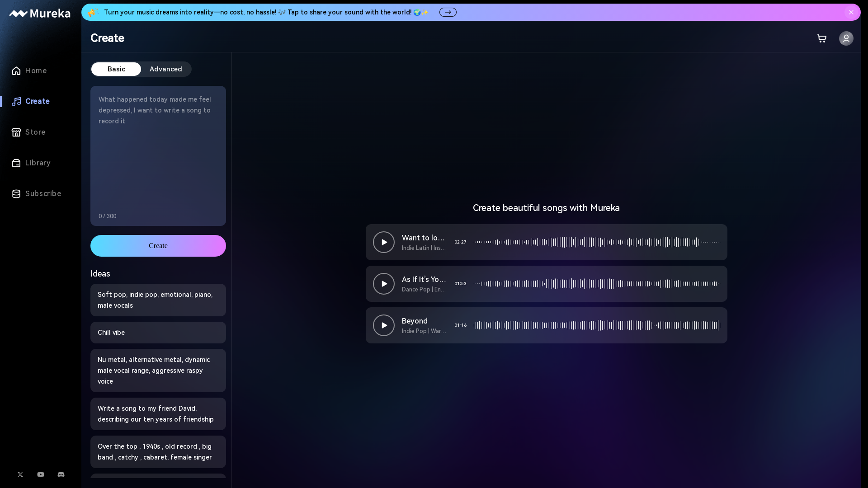Switch to the Basic mode tab
Screen dimensions: 868x488
click(x=116, y=69)
